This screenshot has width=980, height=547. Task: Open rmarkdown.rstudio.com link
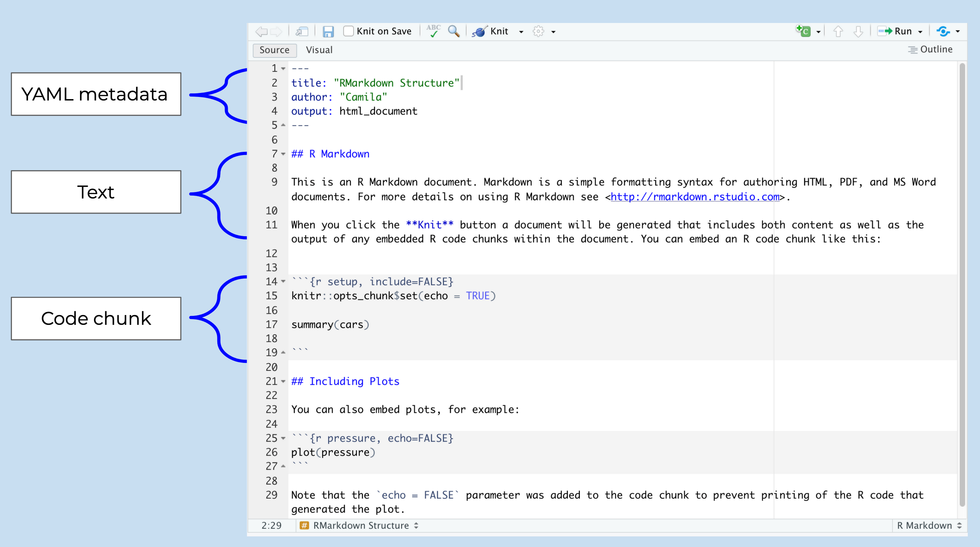[695, 197]
